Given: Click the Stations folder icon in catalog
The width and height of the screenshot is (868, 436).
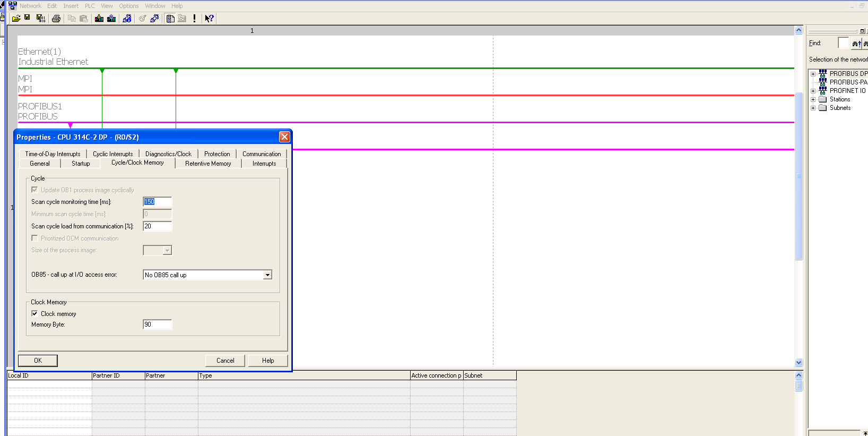Looking at the screenshot, I should (x=823, y=99).
